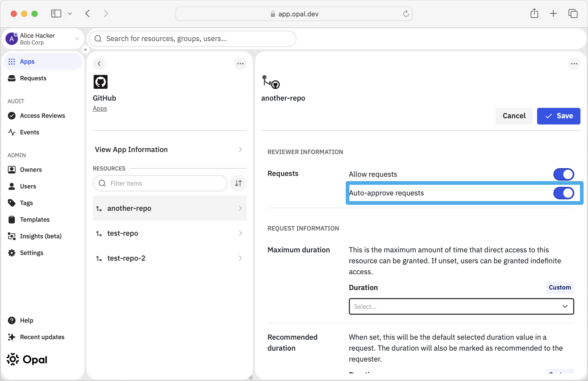This screenshot has width=588, height=381.
Task: Click the Help question mark icon
Action: click(12, 320)
